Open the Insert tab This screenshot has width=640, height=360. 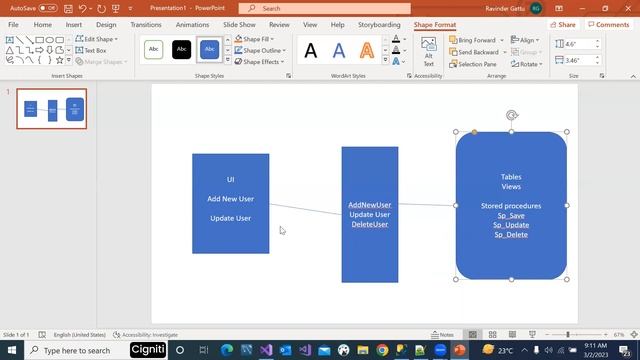pyautogui.click(x=73, y=24)
